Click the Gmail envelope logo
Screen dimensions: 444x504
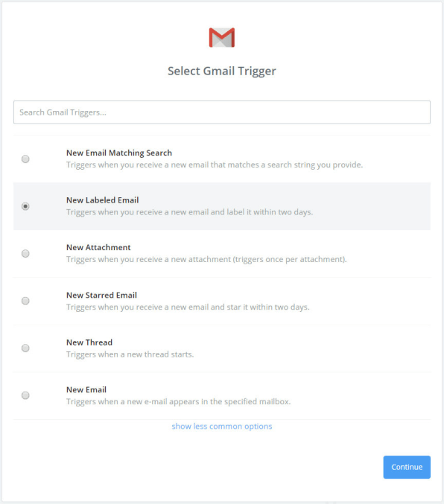point(222,37)
